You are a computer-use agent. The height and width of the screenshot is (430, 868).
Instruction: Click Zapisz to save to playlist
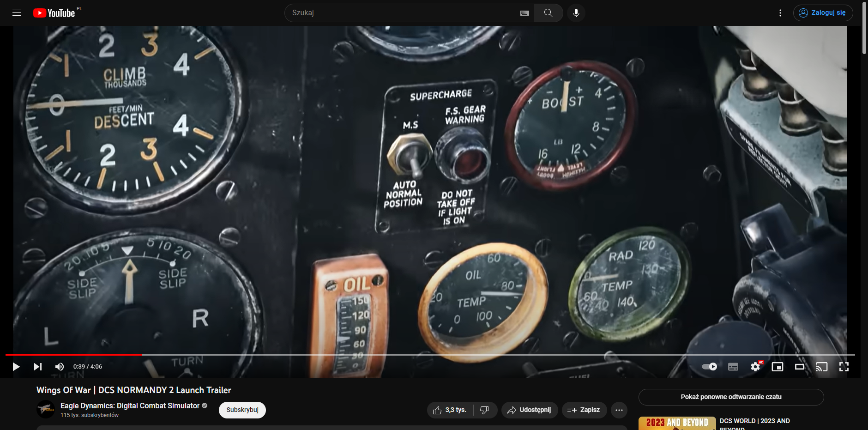tap(584, 410)
